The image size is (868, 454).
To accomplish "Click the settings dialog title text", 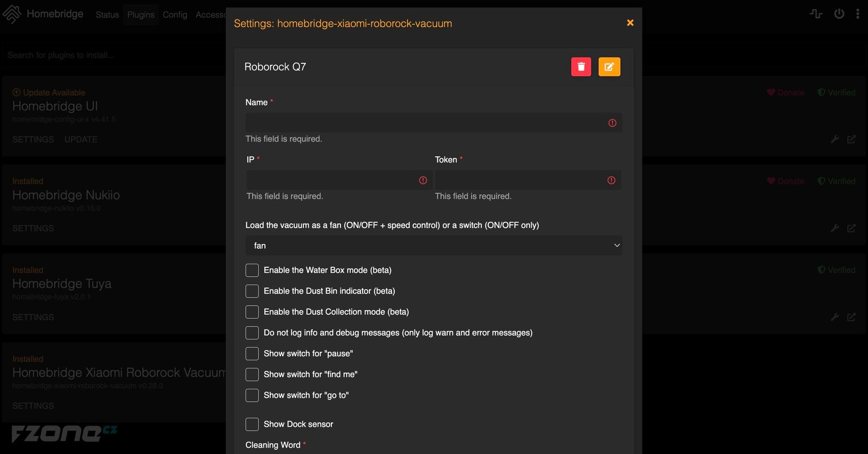I will 343,24.
